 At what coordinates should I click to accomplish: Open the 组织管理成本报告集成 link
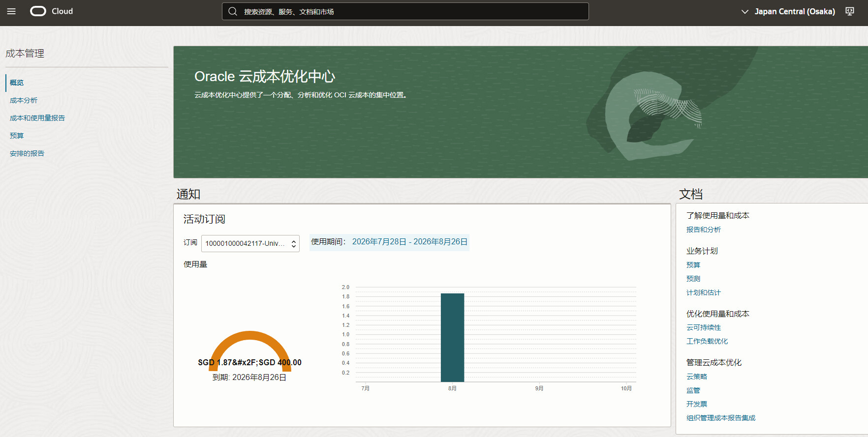pyautogui.click(x=721, y=418)
